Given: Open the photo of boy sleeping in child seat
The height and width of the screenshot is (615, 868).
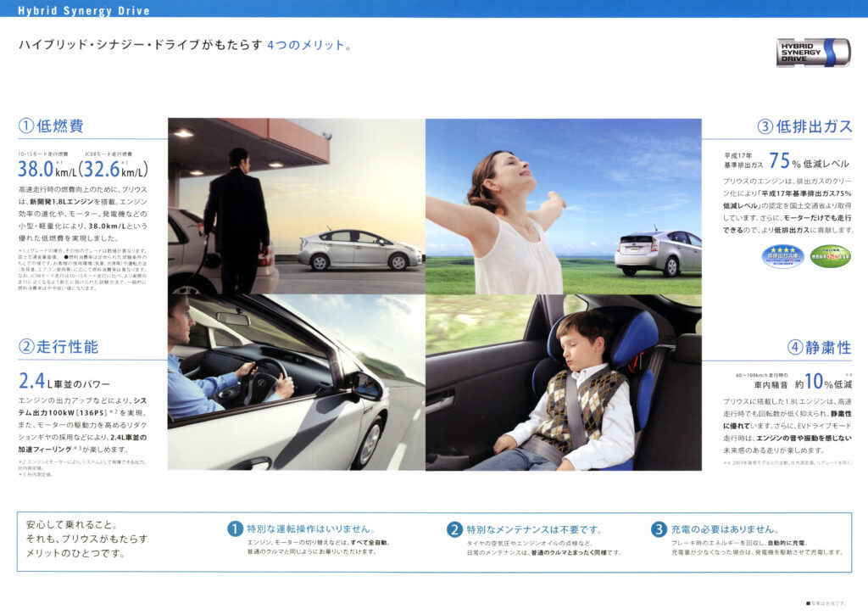Looking at the screenshot, I should click(x=564, y=383).
